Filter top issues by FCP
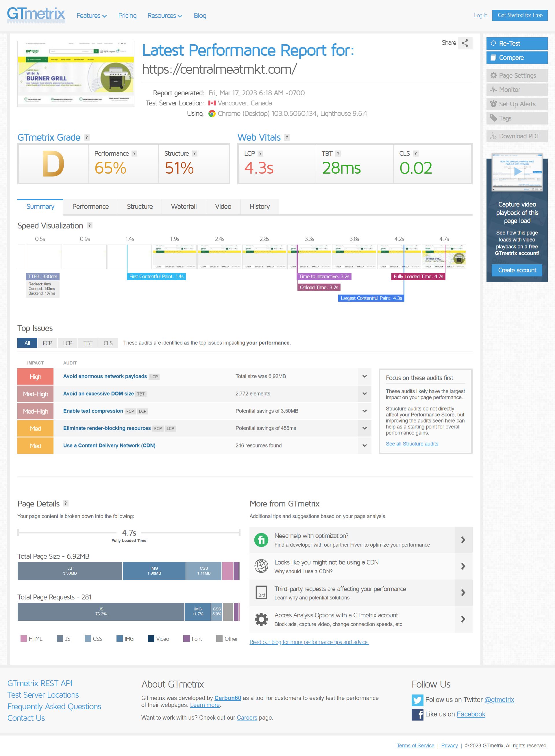 pos(47,343)
